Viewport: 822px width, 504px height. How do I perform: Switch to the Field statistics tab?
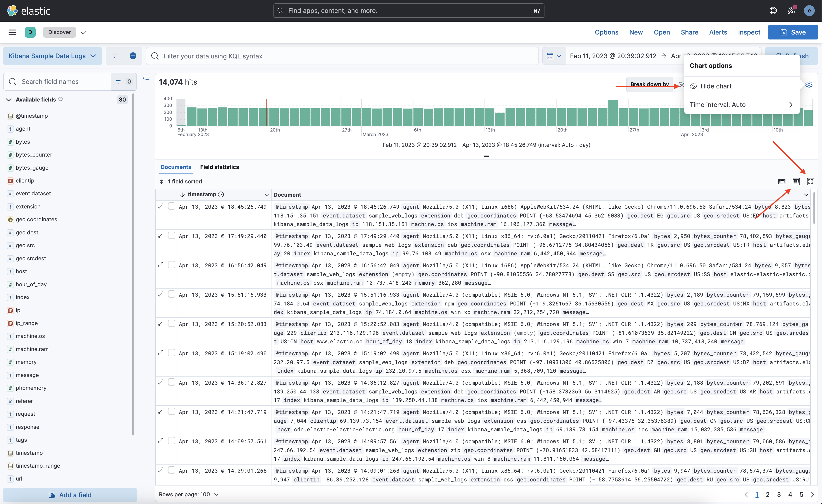click(219, 167)
